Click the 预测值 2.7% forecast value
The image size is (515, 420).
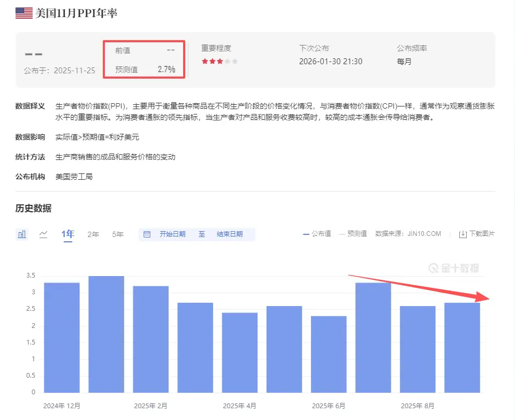click(166, 70)
